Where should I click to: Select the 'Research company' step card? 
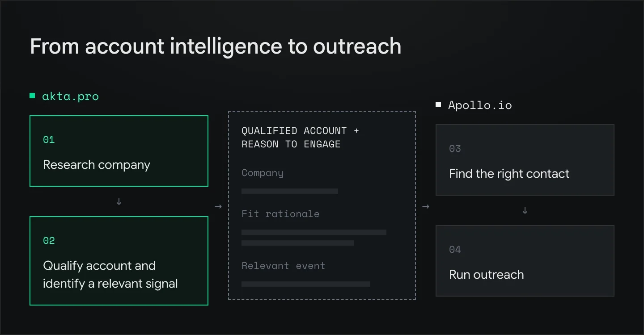click(119, 151)
